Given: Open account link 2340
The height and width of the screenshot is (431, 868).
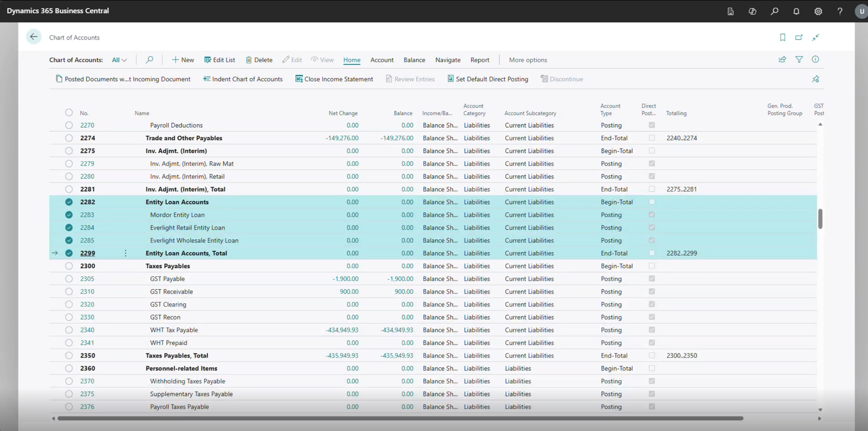Looking at the screenshot, I should tap(87, 330).
